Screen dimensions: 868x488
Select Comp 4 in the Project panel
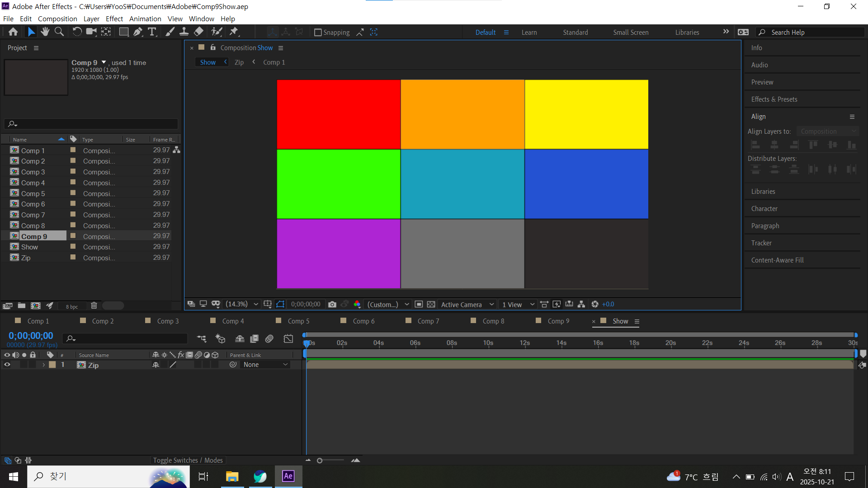click(x=33, y=183)
